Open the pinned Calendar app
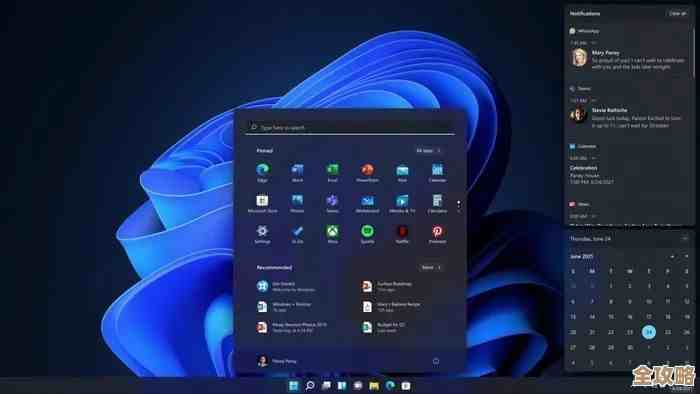Viewport: 700px width, 394px height. click(x=438, y=172)
